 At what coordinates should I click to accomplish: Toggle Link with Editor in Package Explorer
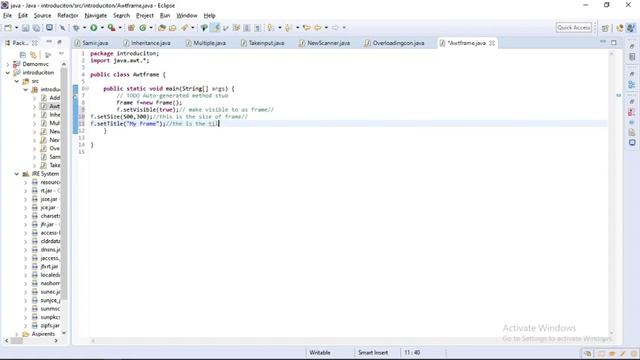tap(33, 55)
